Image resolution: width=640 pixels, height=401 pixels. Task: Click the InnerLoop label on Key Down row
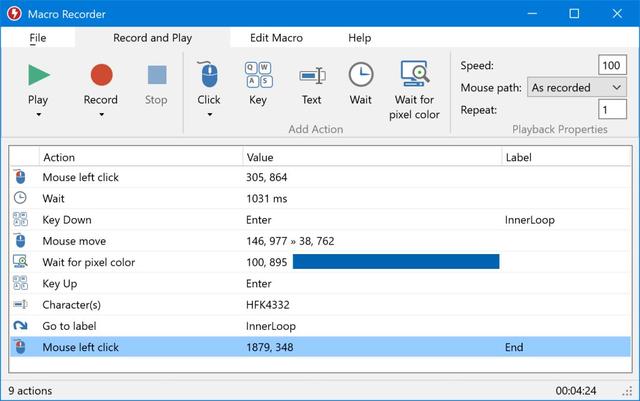pyautogui.click(x=529, y=220)
